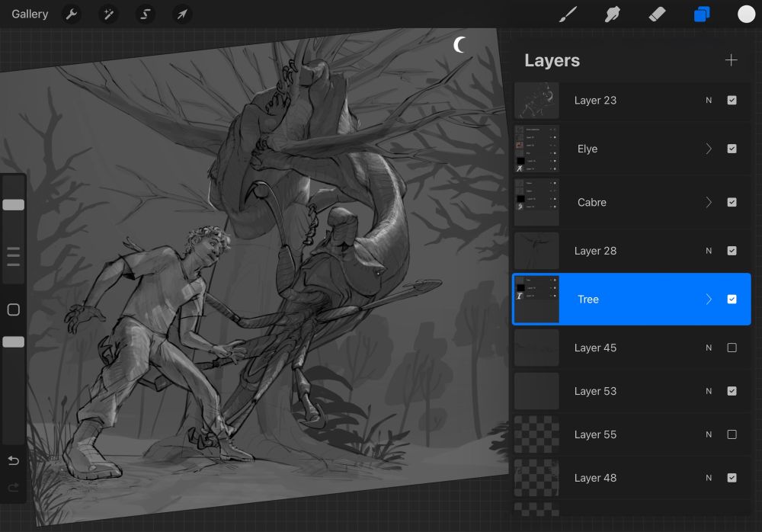Close the Layers panel icon
Viewport: 762px width, 532px height.
[701, 14]
